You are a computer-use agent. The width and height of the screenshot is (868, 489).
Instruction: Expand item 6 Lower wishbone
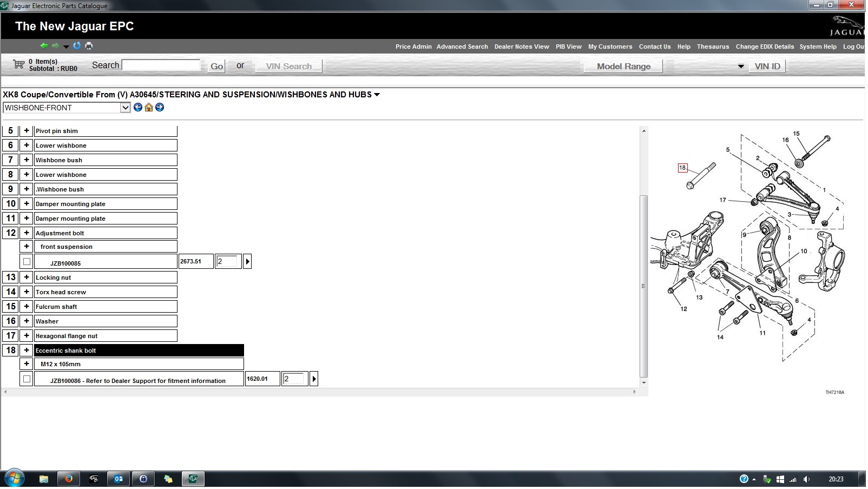[27, 146]
